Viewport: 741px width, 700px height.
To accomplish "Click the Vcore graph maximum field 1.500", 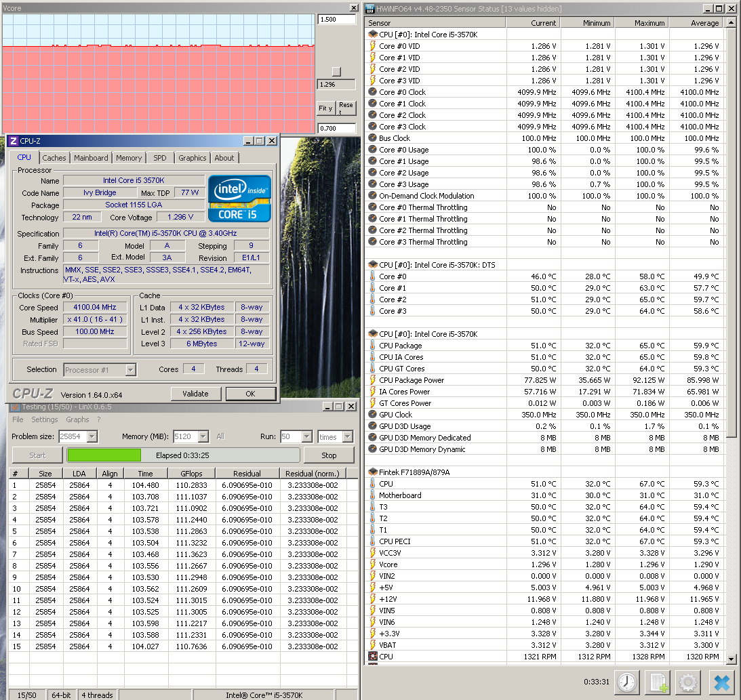I will [x=336, y=20].
